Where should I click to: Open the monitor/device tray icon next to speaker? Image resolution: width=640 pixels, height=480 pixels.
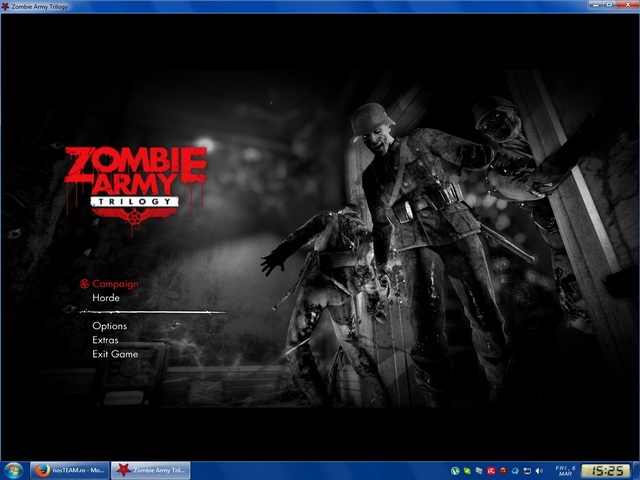point(527,471)
